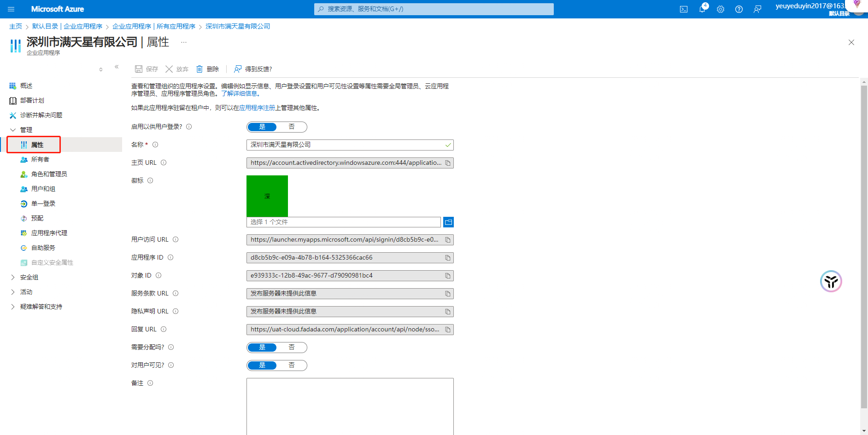Viewport: 868px width, 435px height.
Task: Go to 主页 breadcrumb
Action: (16, 26)
